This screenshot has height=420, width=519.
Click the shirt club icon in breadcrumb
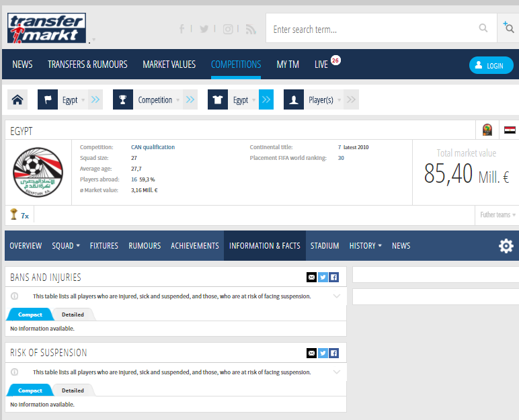pyautogui.click(x=218, y=99)
